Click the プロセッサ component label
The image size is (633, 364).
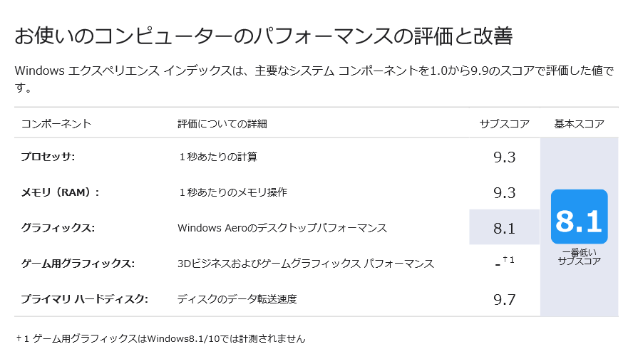[48, 157]
